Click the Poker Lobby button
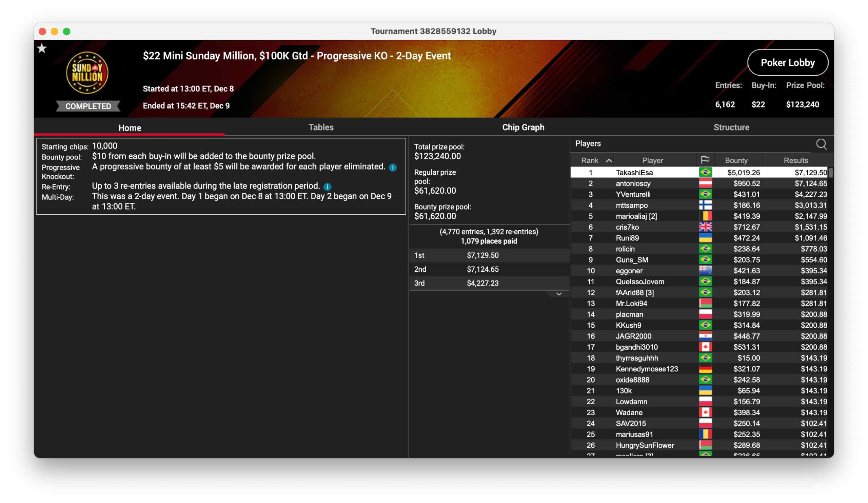 point(787,63)
